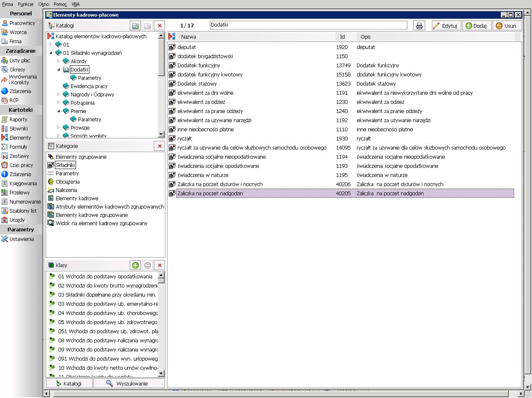Collapse the Dodatki tree node
Screen dimensions: 532x398
coord(59,69)
